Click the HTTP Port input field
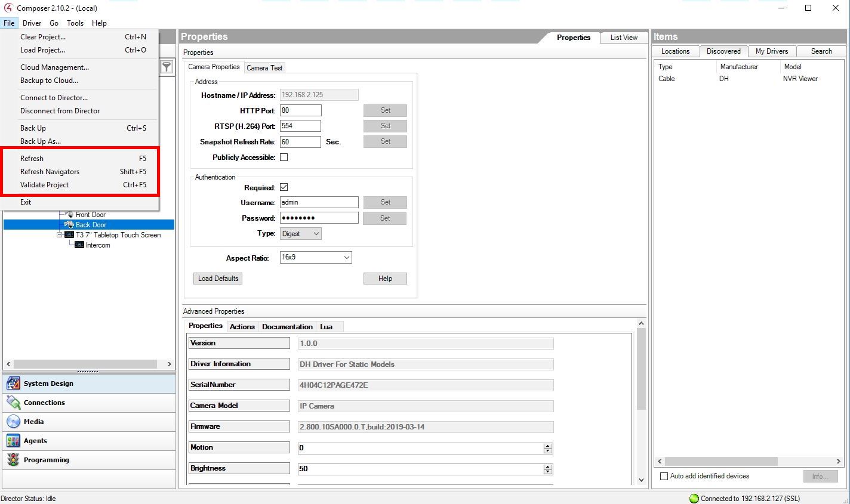Screen dimensions: 850x504 point(300,110)
